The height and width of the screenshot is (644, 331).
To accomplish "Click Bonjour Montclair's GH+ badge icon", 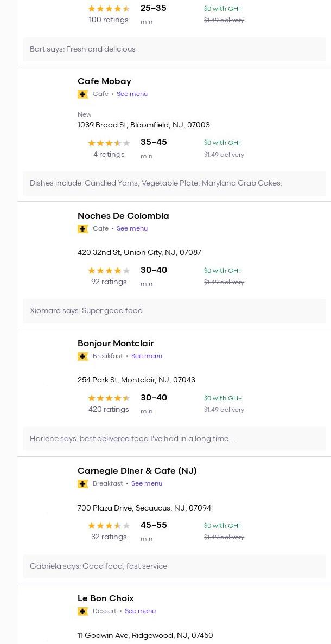I will tap(83, 356).
